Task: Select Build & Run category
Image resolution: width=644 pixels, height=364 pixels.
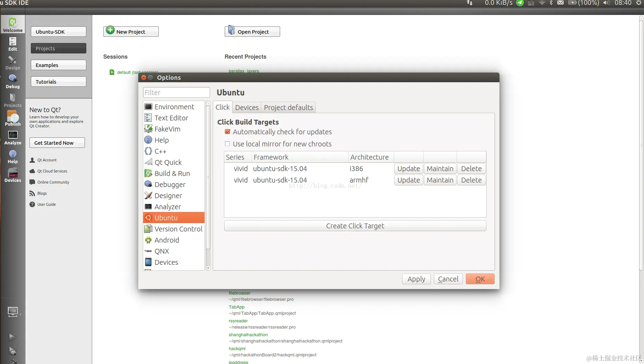Action: point(174,173)
